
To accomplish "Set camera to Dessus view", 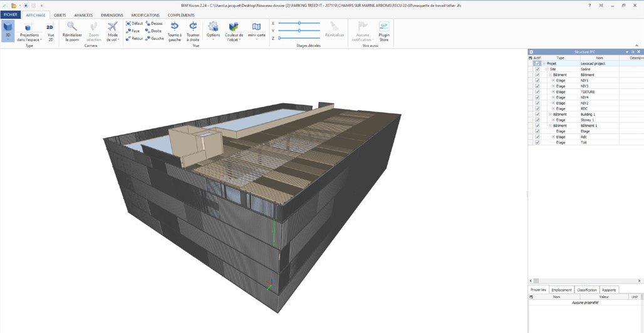I will click(154, 23).
